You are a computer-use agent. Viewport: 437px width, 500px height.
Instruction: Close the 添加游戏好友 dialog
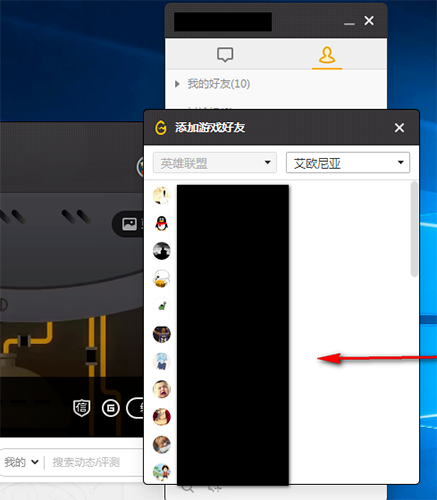click(x=399, y=128)
